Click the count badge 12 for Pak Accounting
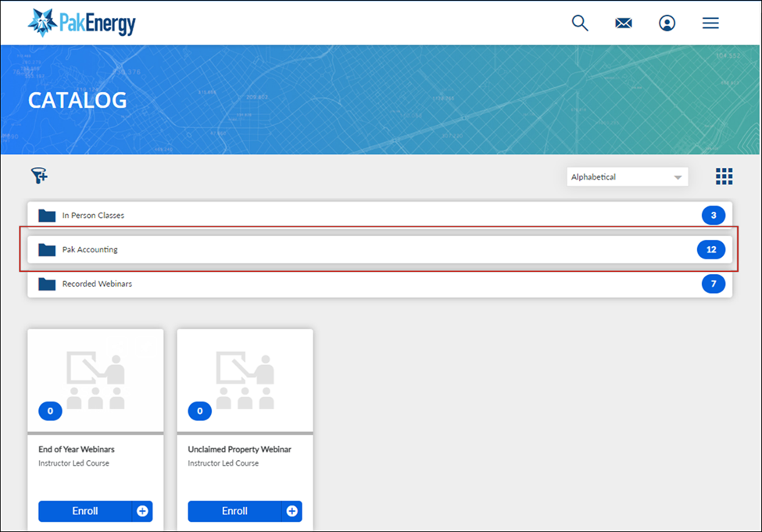 point(711,250)
